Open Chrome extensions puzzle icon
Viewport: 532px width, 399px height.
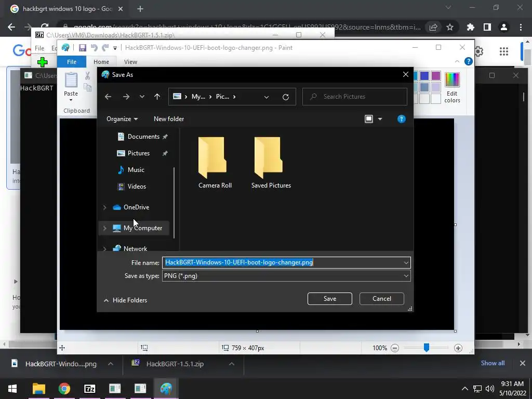[470, 27]
